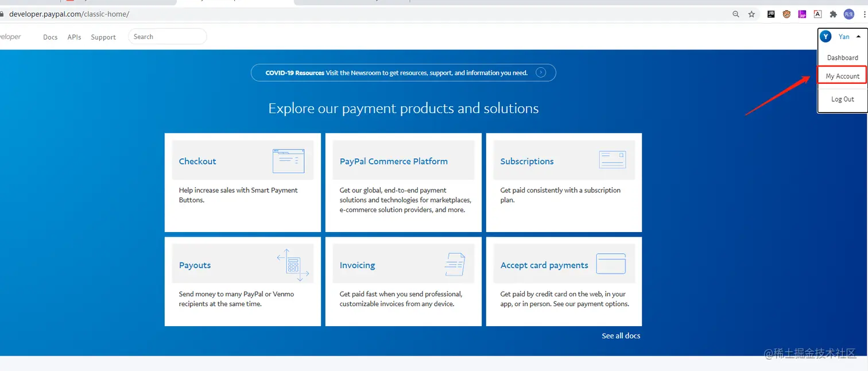Collapse the Yan account dropdown arrow

[x=858, y=36]
